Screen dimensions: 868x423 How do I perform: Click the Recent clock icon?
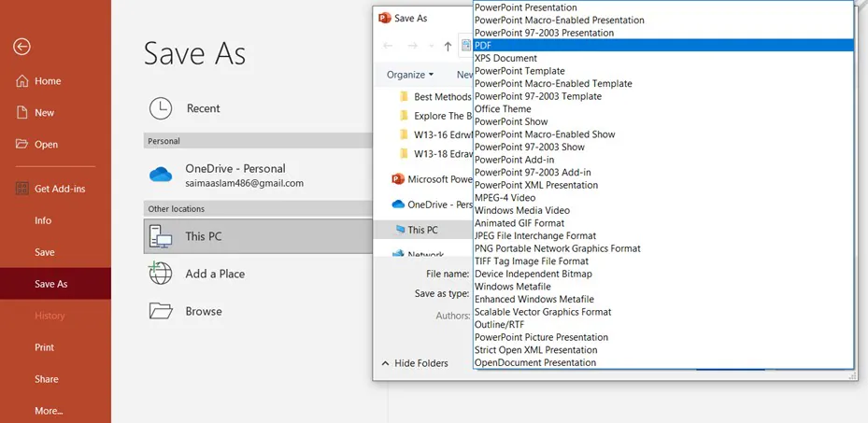[161, 108]
